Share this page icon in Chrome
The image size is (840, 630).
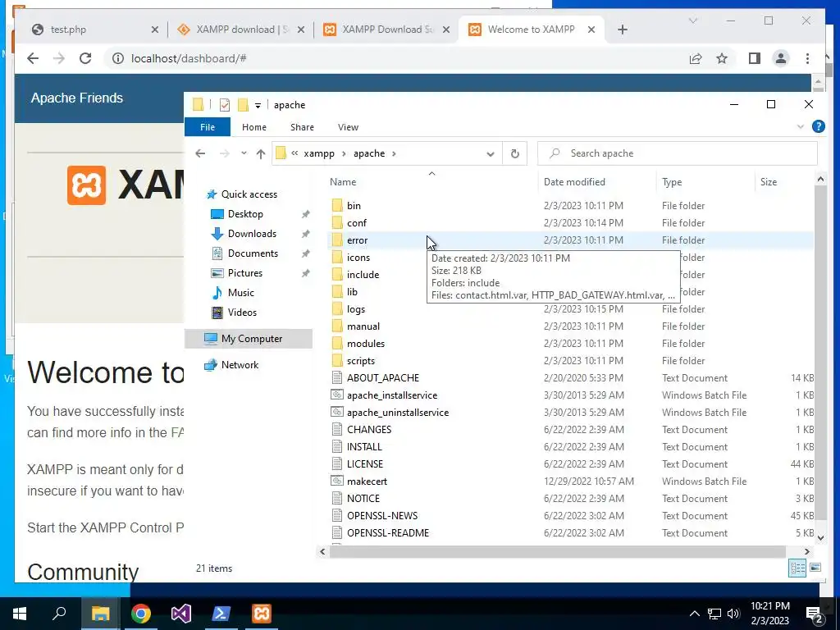click(696, 58)
